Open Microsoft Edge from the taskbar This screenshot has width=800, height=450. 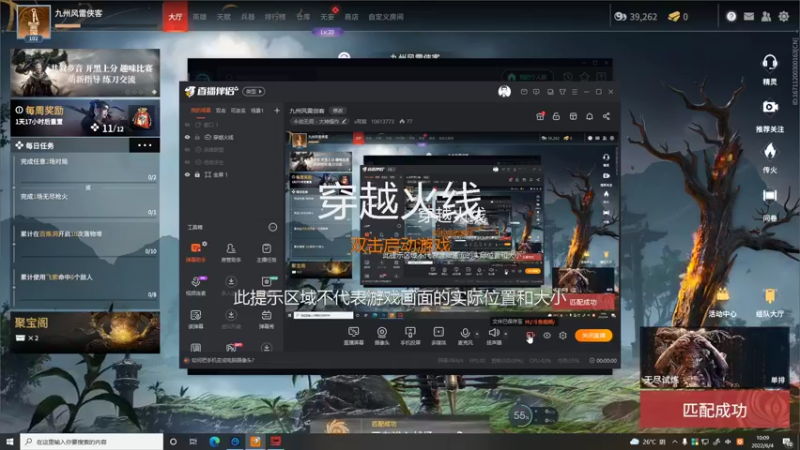coord(214,441)
